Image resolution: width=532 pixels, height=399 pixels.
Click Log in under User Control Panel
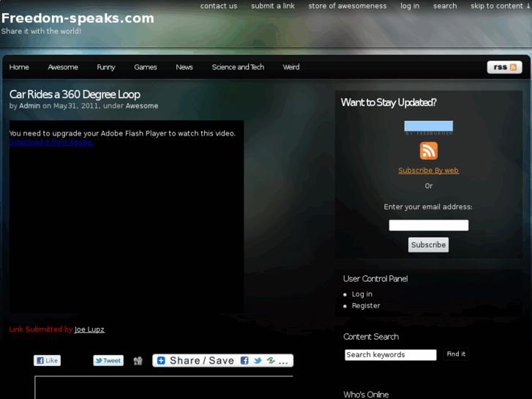pos(362,294)
